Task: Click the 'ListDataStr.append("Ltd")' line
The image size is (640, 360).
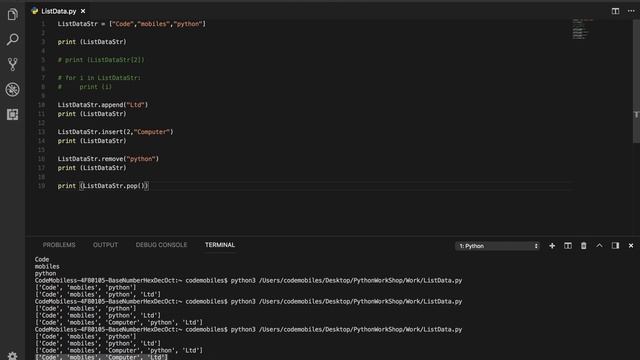Action: (x=103, y=105)
